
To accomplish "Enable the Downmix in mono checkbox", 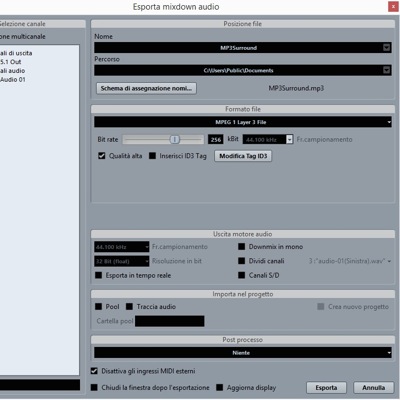I will pyautogui.click(x=242, y=247).
